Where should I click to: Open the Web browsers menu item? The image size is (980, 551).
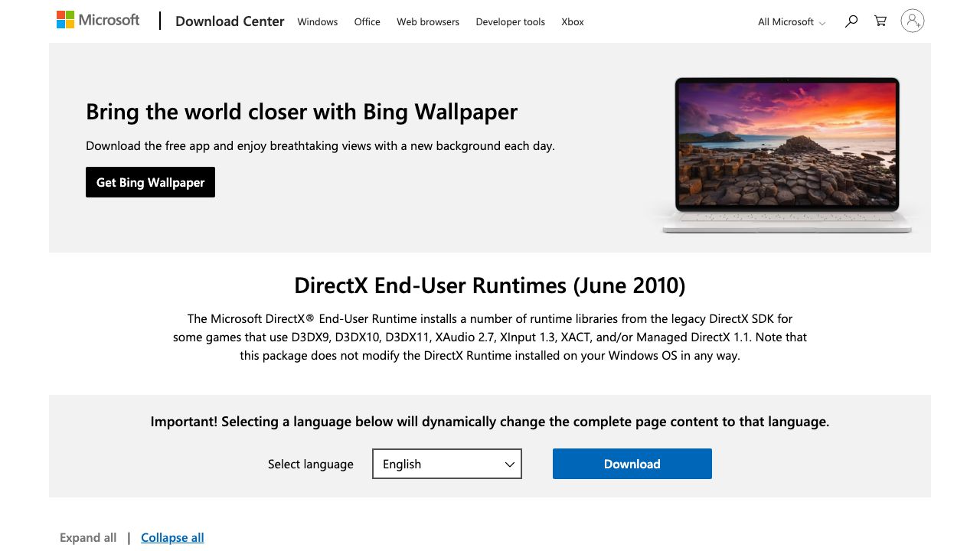(428, 22)
